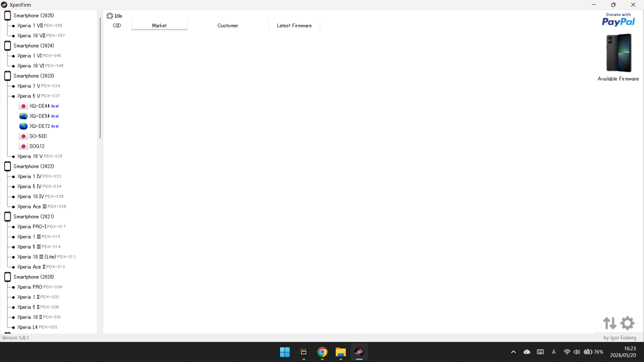The height and width of the screenshot is (362, 644).
Task: Click the phone icon beside Smartphone (2020)
Action: (x=7, y=277)
